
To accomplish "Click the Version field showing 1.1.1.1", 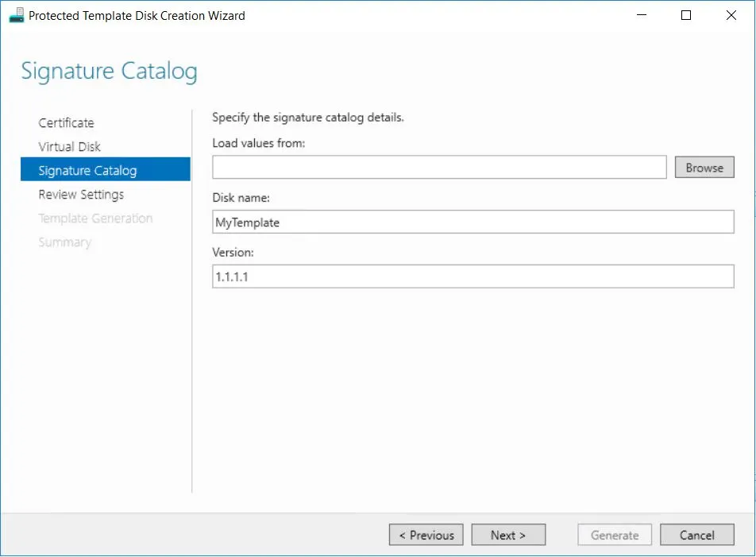I will [472, 277].
